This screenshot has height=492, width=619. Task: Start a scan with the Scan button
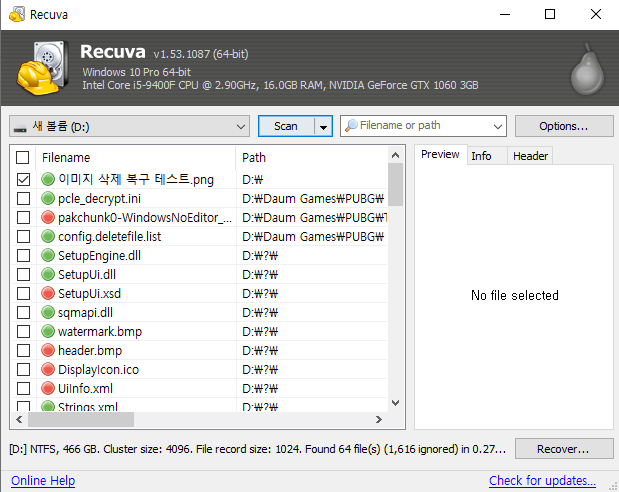pyautogui.click(x=286, y=126)
